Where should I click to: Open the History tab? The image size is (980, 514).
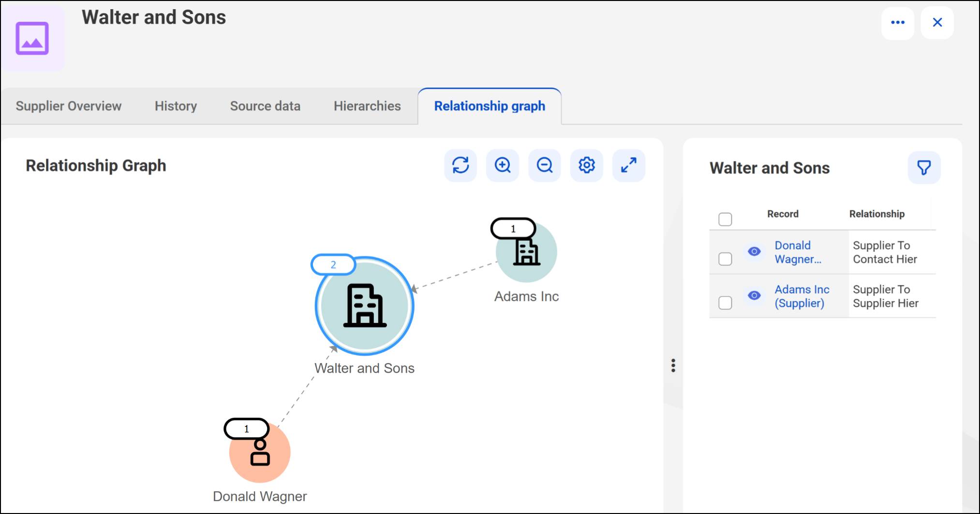click(x=176, y=106)
